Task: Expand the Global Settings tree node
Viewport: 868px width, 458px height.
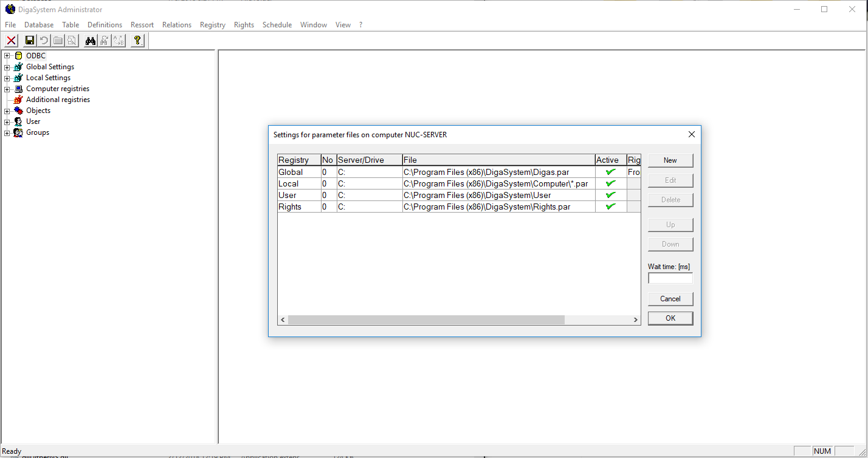Action: (7, 67)
